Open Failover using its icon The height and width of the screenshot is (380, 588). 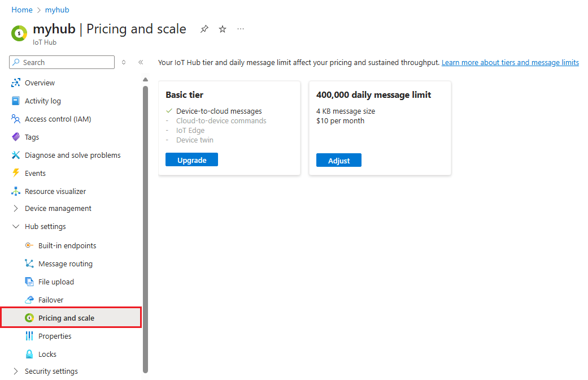coord(29,299)
